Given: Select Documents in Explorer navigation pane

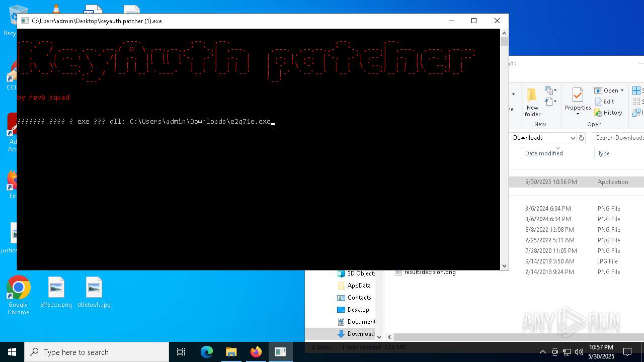Looking at the screenshot, I should coord(355,322).
